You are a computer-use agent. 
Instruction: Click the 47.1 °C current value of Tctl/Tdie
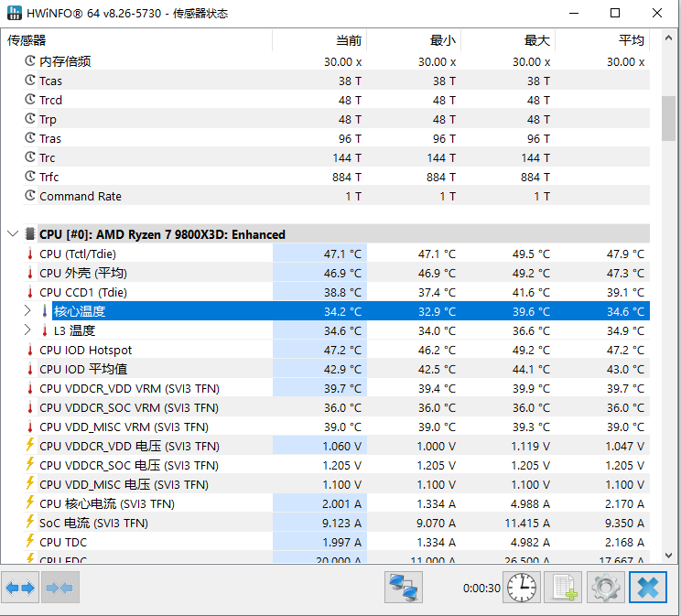(x=342, y=254)
